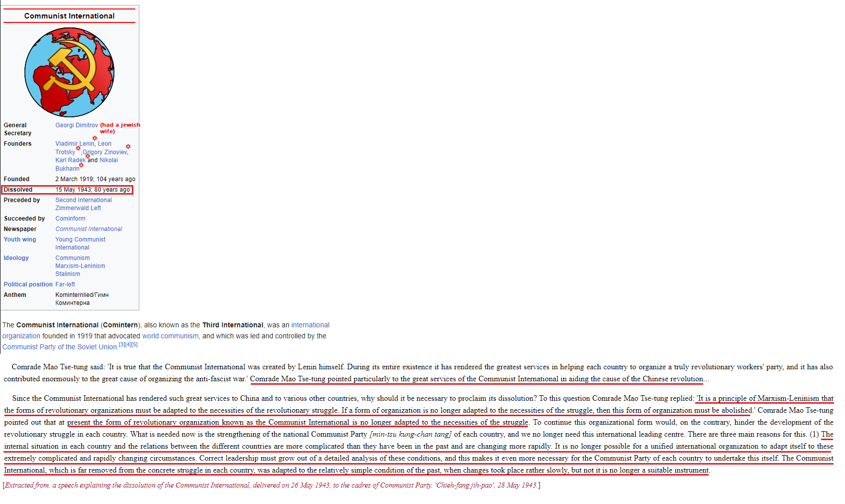Open the Second International link

point(83,200)
